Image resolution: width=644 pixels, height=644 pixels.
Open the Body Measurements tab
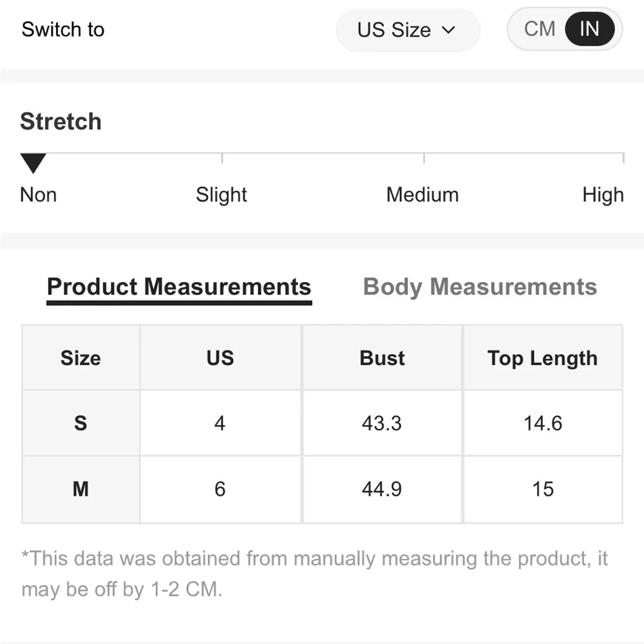click(480, 287)
